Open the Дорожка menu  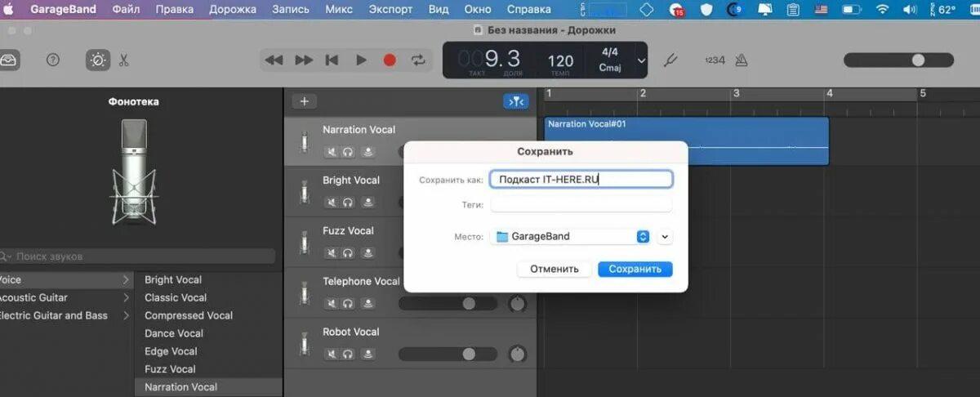pos(233,10)
